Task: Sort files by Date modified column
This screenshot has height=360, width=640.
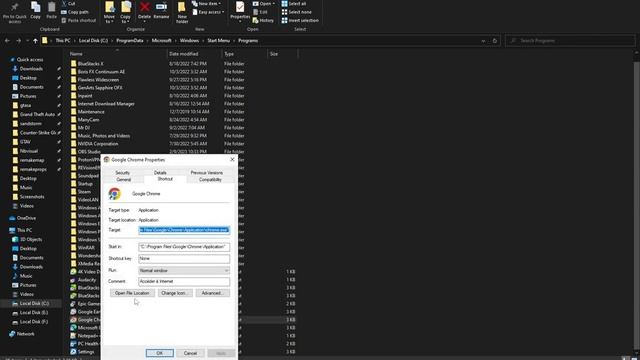Action: pyautogui.click(x=184, y=54)
